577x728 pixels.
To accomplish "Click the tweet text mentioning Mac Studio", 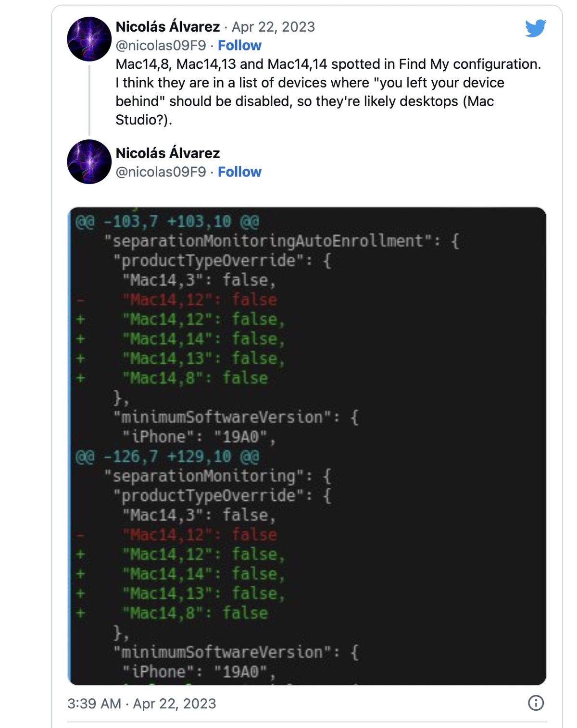I will 328,92.
